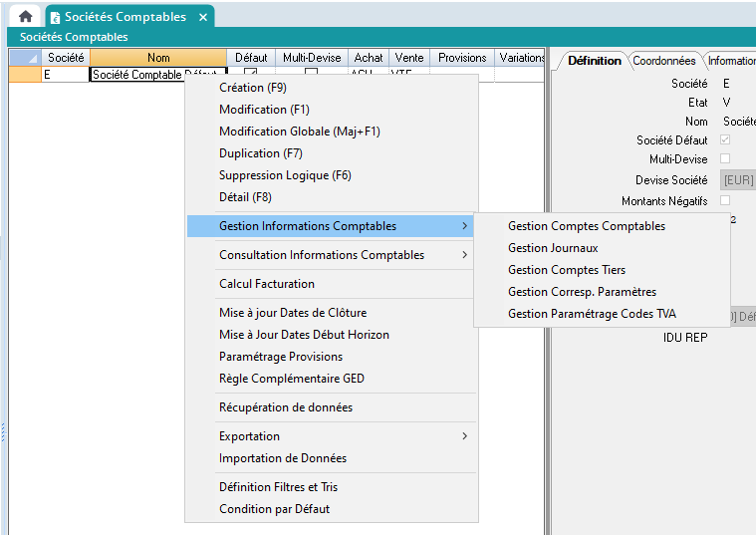Viewport: 756px width, 535px height.
Task: Check the Montants Négatifs checkbox
Action: click(x=725, y=201)
